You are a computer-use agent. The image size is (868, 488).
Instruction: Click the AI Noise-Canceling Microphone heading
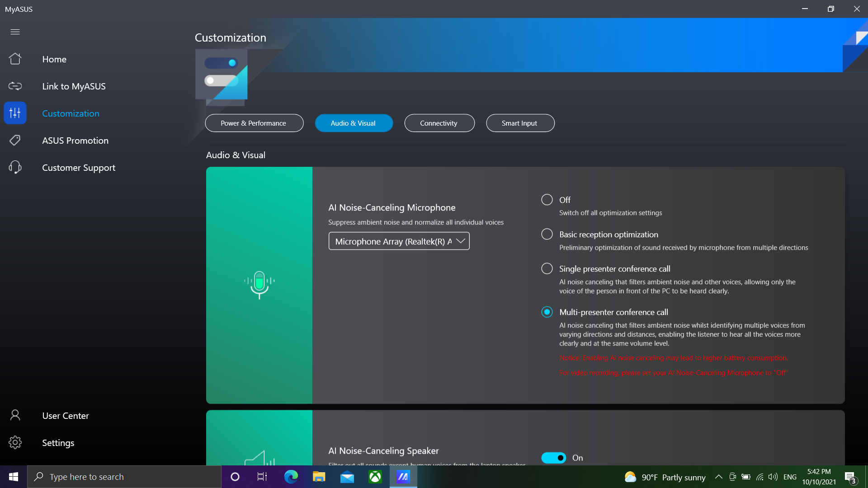[x=392, y=207]
